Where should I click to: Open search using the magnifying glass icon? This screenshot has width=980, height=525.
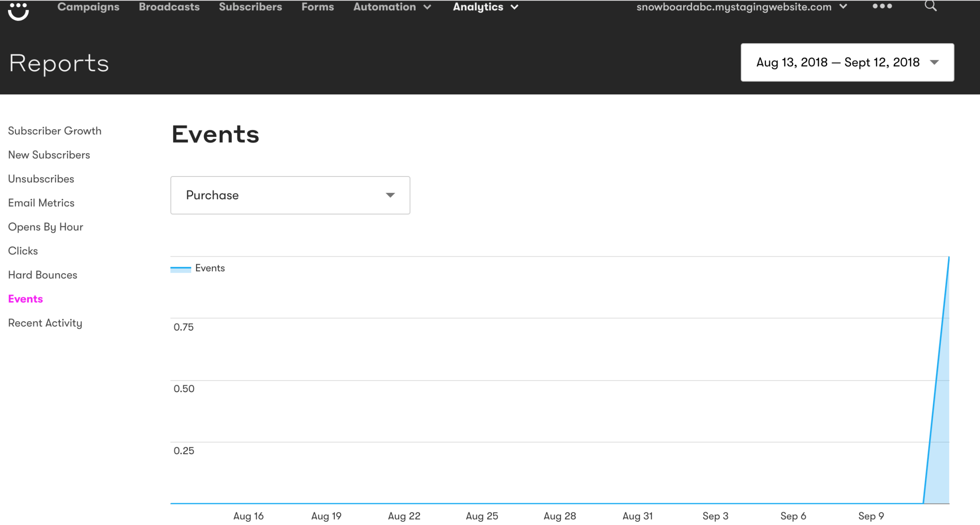click(930, 6)
